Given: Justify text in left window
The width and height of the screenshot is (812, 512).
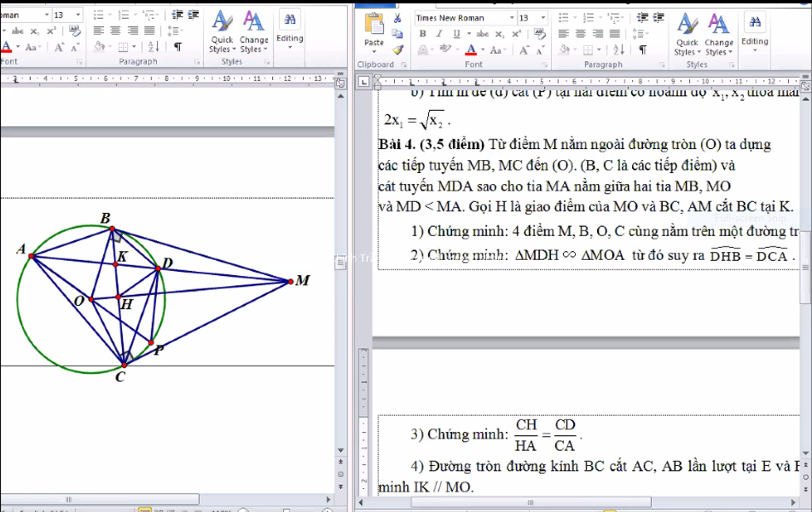Looking at the screenshot, I should pos(150,31).
